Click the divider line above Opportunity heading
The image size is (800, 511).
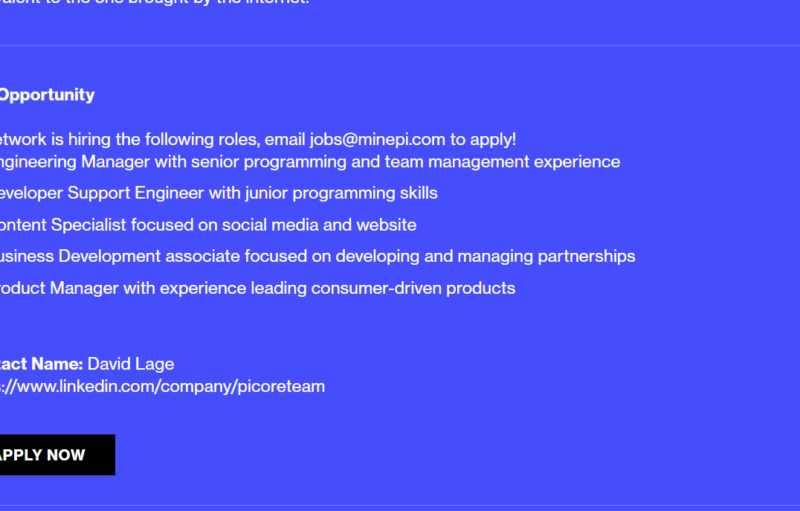pos(400,45)
